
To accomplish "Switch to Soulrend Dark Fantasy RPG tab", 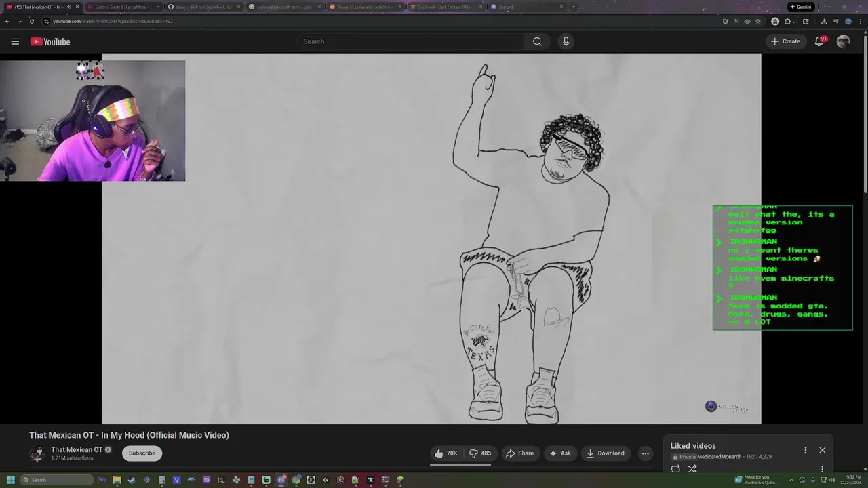I will [x=446, y=7].
